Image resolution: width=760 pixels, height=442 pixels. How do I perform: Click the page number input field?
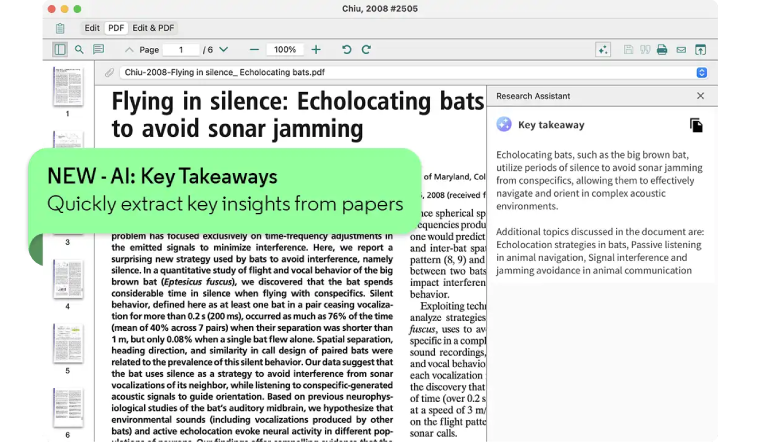[181, 49]
